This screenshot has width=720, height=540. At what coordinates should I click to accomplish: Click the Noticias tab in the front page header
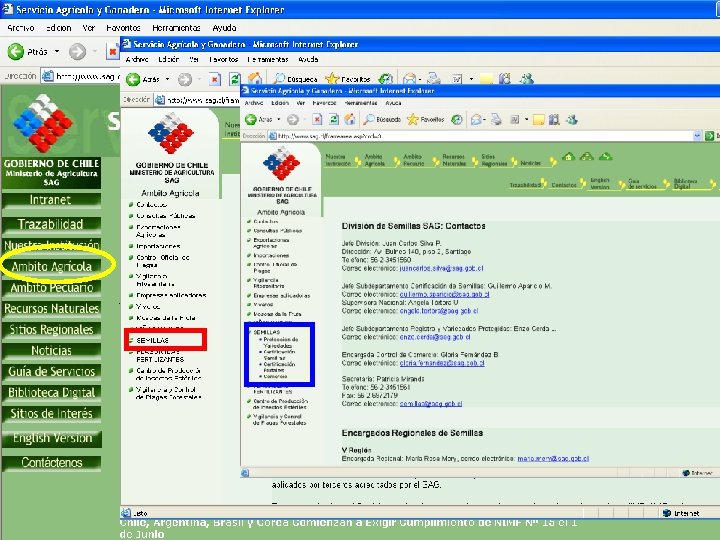(x=530, y=163)
